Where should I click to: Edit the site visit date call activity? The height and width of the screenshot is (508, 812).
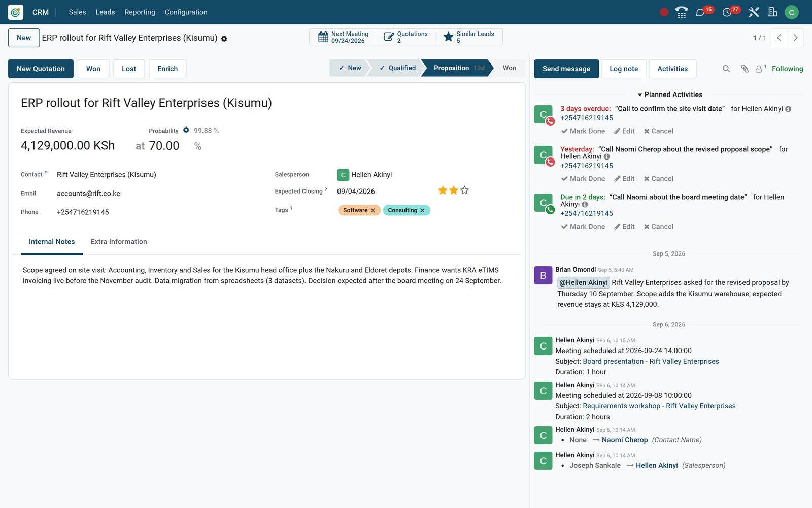(624, 131)
